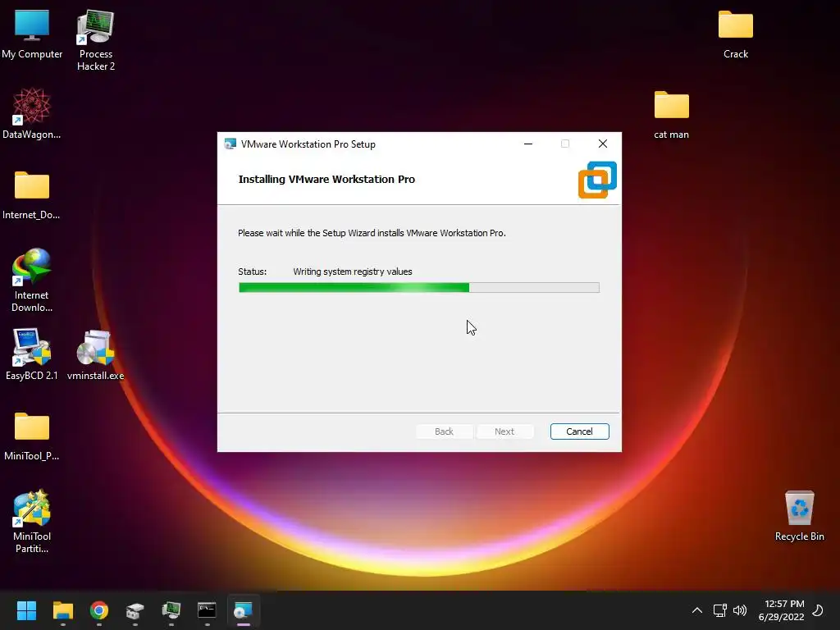Click the VMware Setup taskbar icon
This screenshot has height=630, width=840.
click(x=243, y=610)
